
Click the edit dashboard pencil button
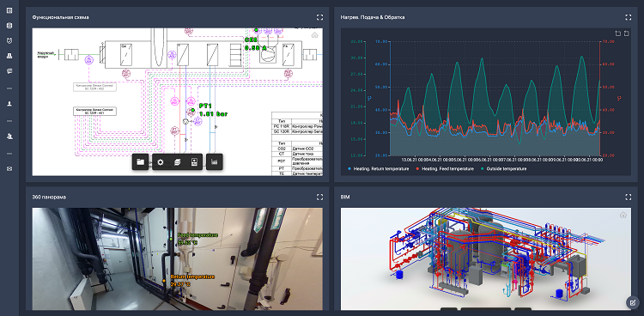point(633,303)
